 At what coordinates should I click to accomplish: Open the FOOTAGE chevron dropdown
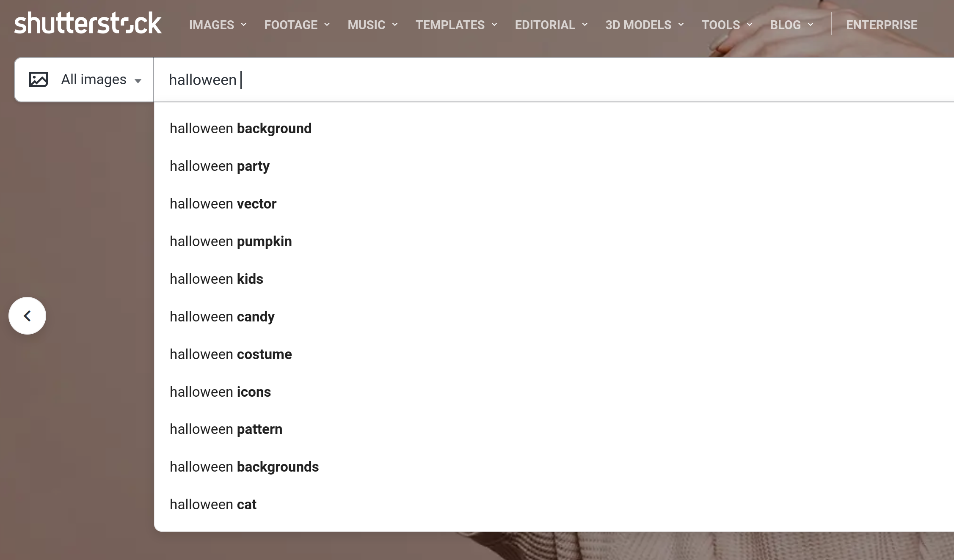[327, 25]
